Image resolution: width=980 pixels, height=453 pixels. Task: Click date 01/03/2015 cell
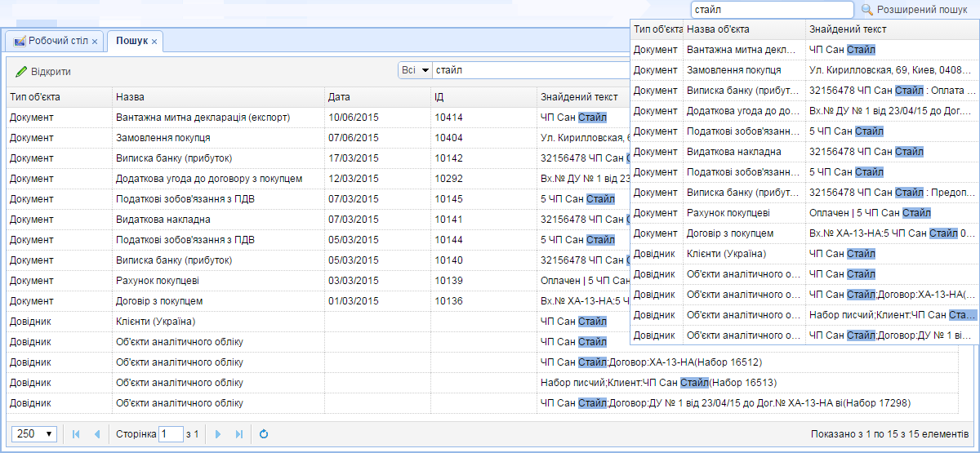coord(377,301)
